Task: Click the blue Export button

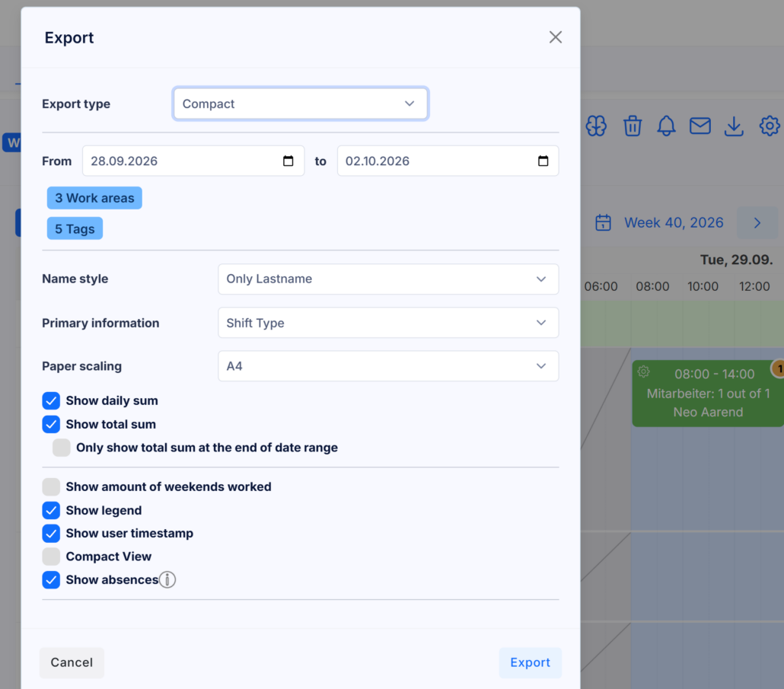Action: [x=530, y=662]
